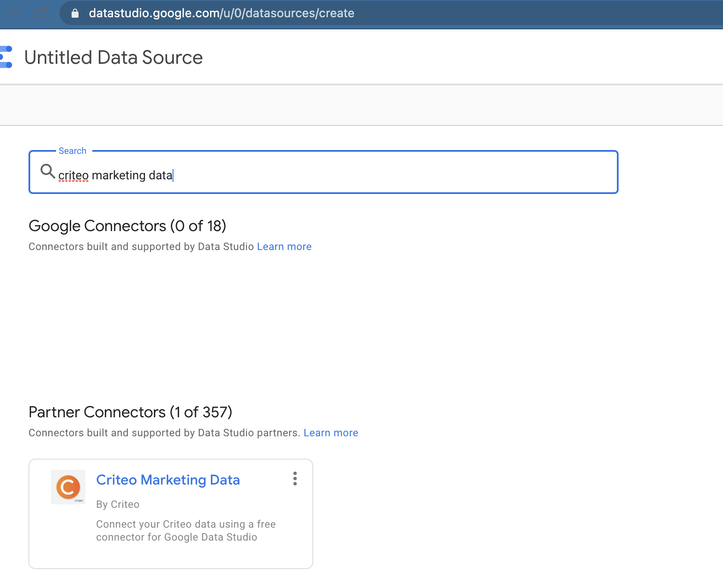Click the search magnifier icon
The image size is (723, 588).
[x=47, y=171]
